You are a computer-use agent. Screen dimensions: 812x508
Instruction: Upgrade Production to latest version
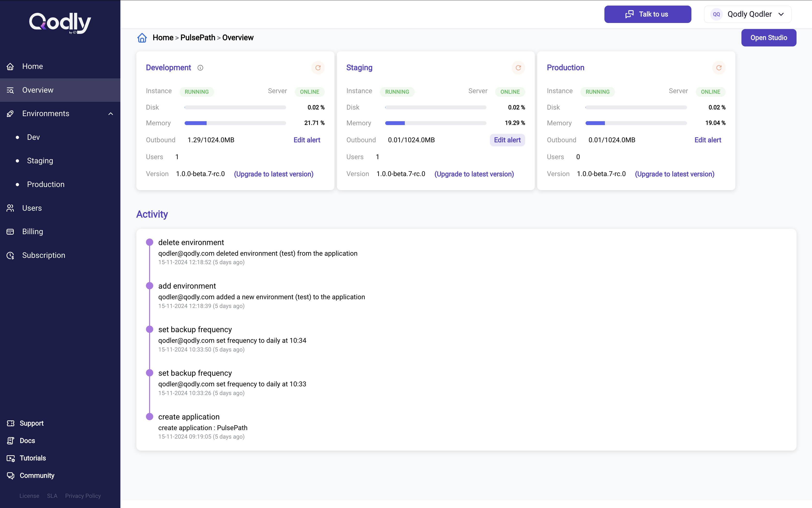coord(674,174)
